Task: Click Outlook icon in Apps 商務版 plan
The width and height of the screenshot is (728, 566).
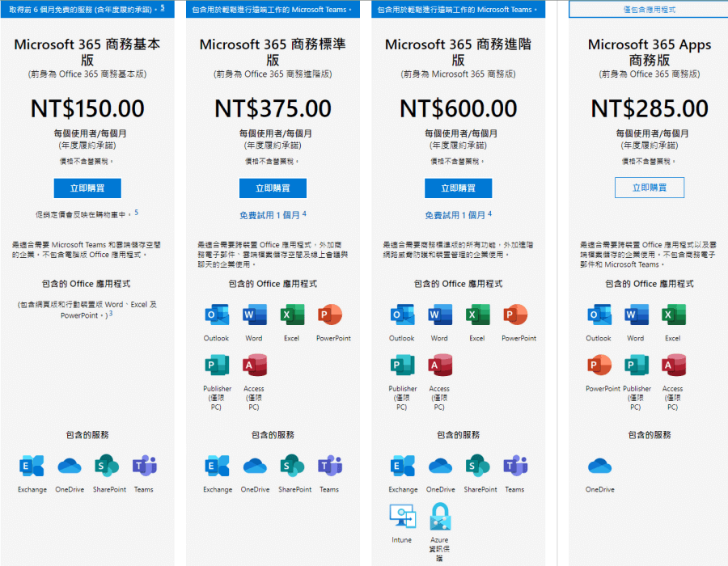Action: pos(599,315)
